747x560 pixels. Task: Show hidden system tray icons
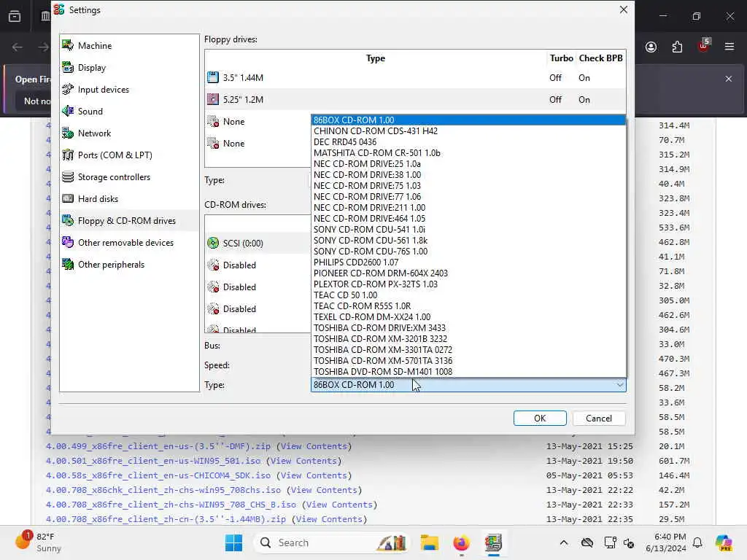coord(564,542)
